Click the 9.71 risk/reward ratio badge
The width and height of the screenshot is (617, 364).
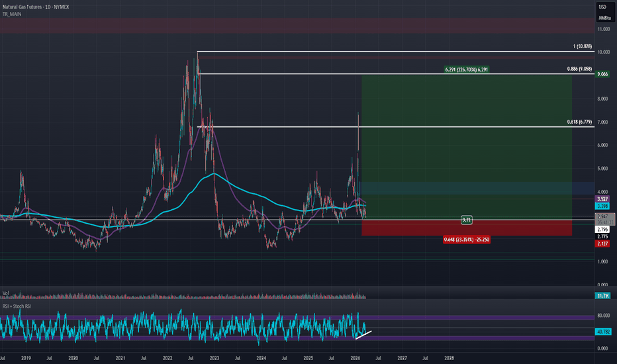pos(466,218)
